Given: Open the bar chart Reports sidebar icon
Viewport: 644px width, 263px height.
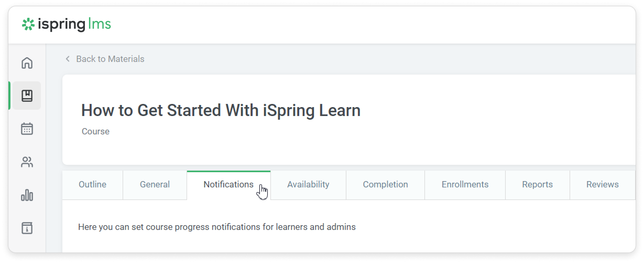Looking at the screenshot, I should coord(27,195).
